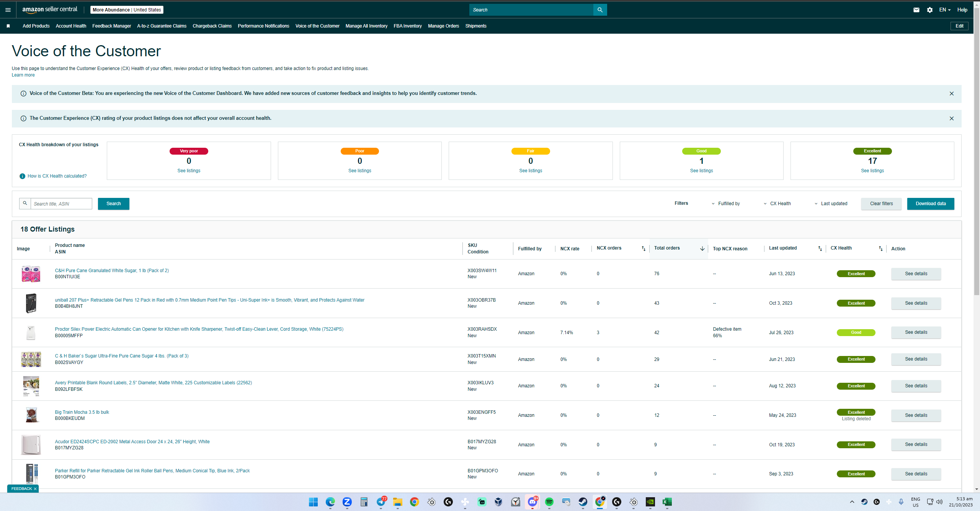Open Performance Notifications

click(x=263, y=26)
